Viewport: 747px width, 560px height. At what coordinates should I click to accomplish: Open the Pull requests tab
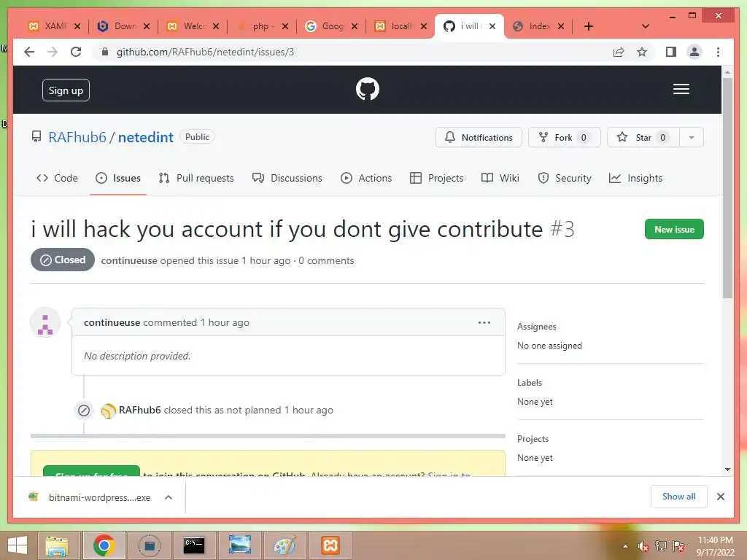196,178
